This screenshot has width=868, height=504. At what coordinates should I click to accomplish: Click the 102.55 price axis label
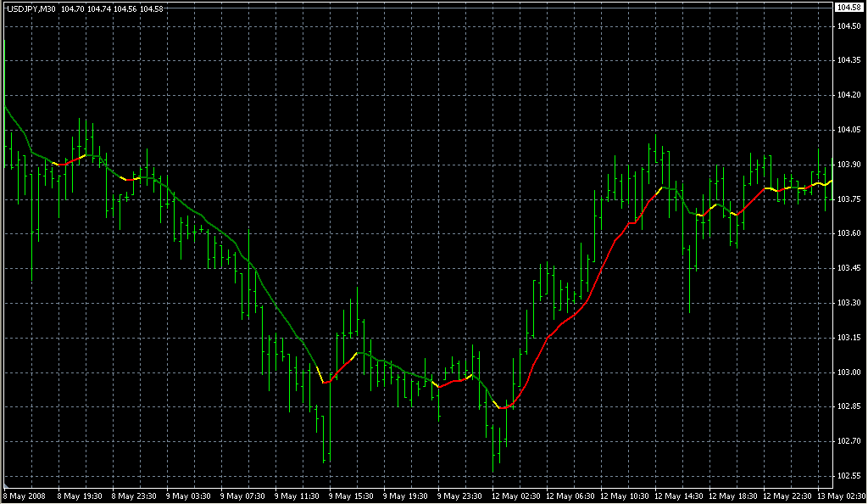pos(849,476)
